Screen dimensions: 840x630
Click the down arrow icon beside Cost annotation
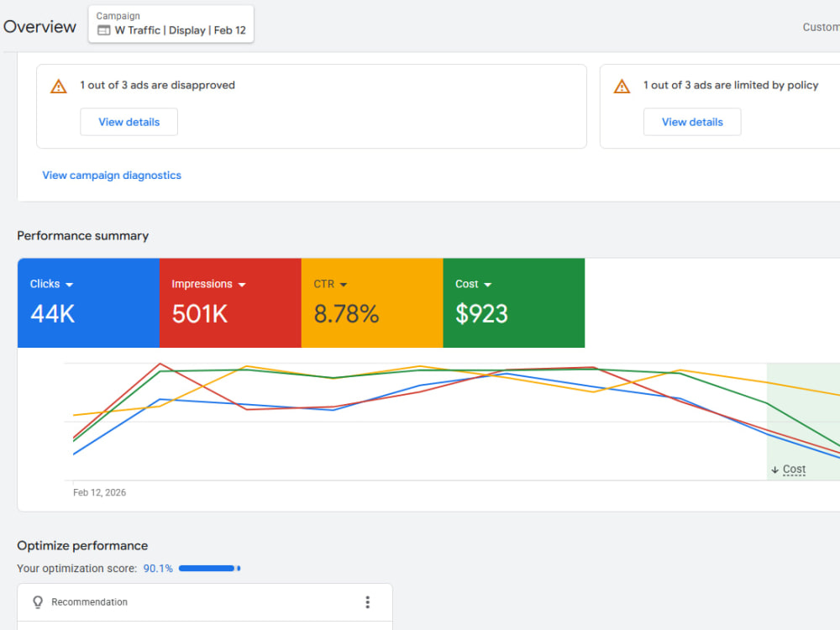coord(774,470)
